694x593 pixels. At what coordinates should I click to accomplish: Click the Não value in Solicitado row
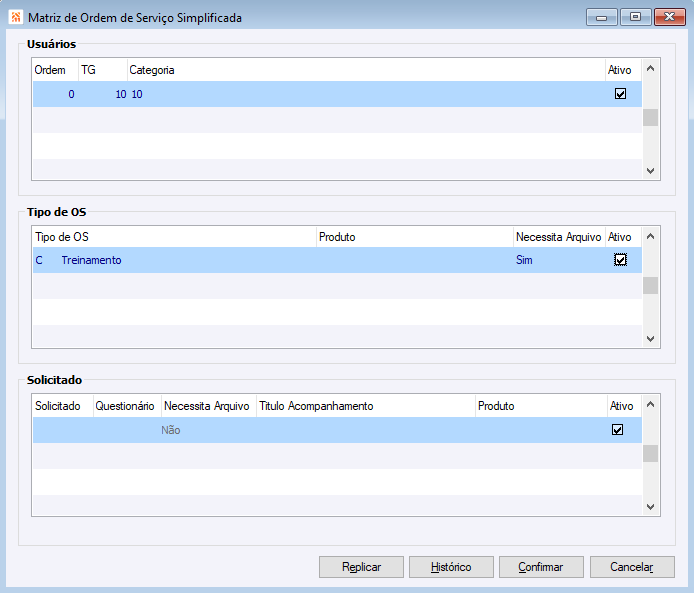[x=170, y=430]
